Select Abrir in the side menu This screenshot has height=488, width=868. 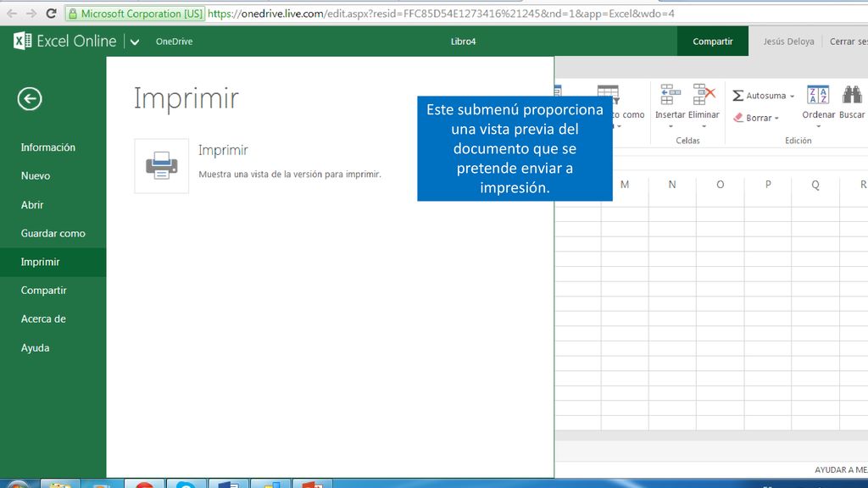[32, 205]
